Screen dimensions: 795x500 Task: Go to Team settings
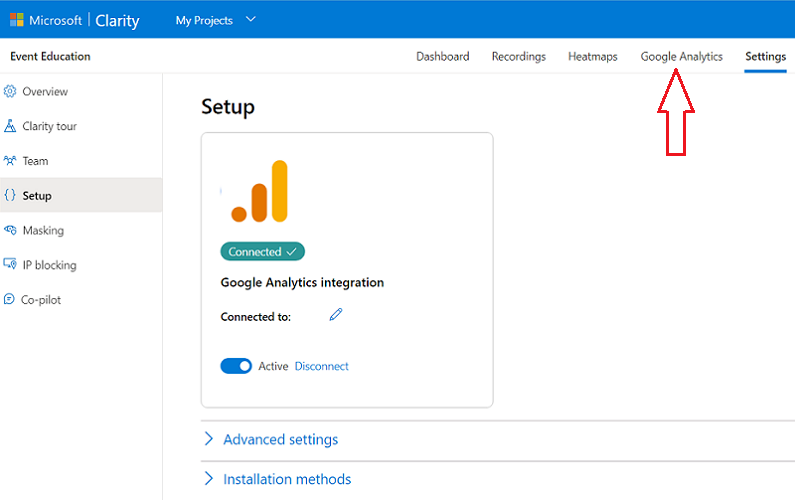(35, 161)
